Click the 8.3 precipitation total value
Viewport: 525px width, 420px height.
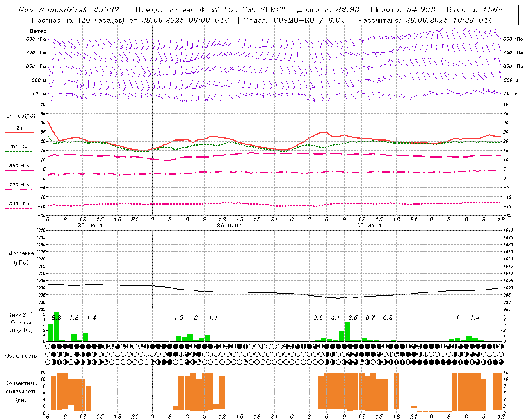coord(56,318)
